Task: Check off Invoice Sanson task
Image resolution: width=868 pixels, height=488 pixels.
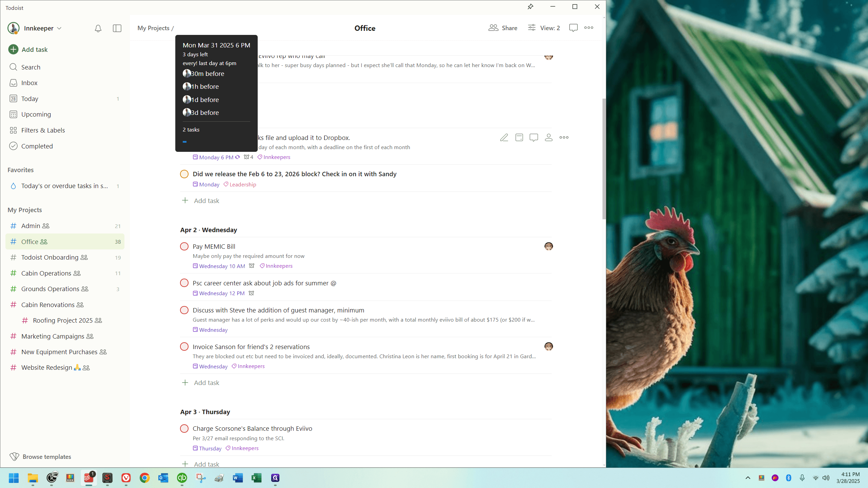Action: [184, 347]
